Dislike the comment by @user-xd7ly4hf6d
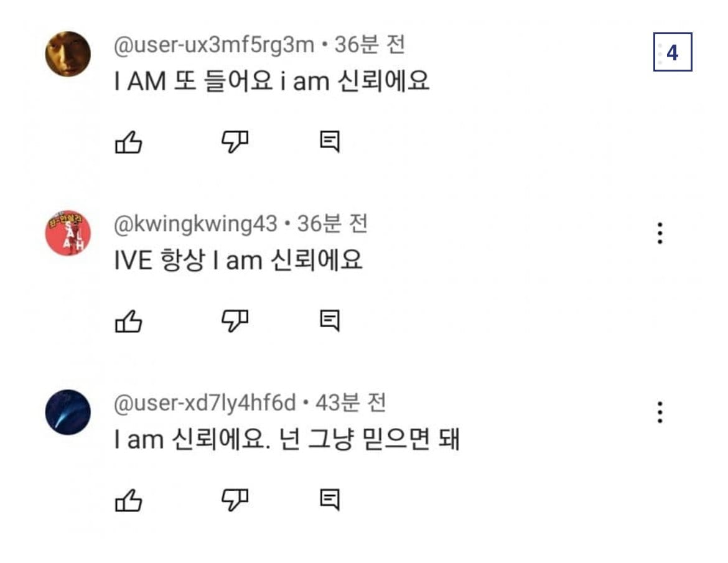728x563 pixels. pyautogui.click(x=235, y=500)
